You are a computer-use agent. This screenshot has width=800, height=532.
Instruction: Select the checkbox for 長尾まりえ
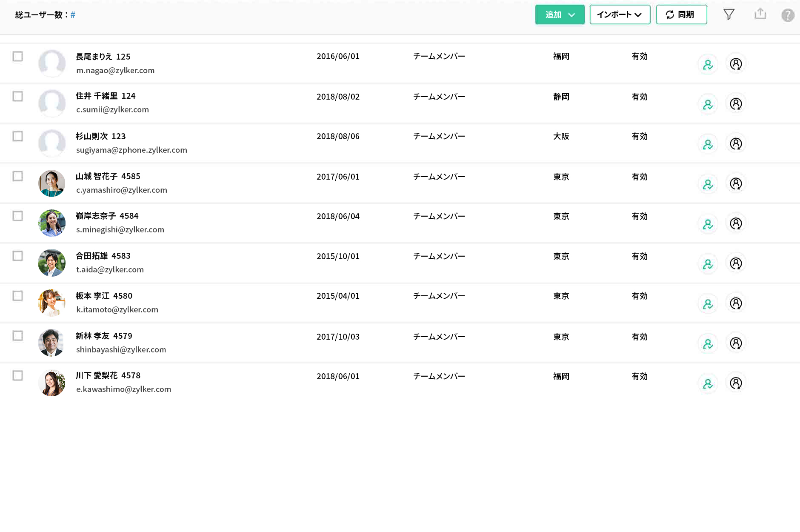tap(17, 57)
